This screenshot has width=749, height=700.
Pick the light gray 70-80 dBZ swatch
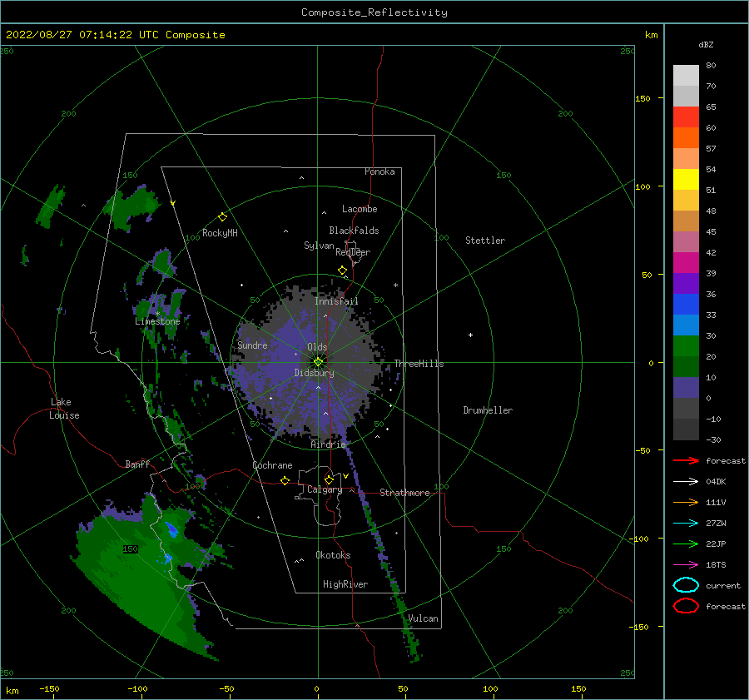point(686,76)
